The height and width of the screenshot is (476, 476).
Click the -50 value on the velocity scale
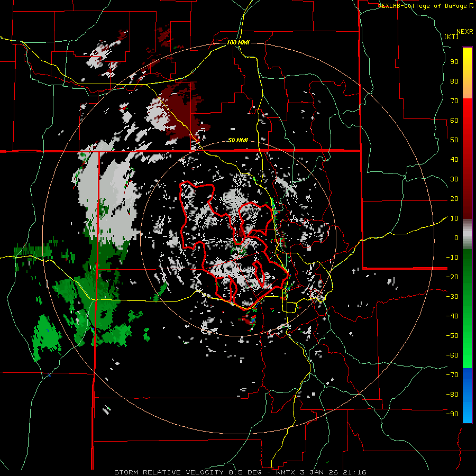click(x=452, y=336)
